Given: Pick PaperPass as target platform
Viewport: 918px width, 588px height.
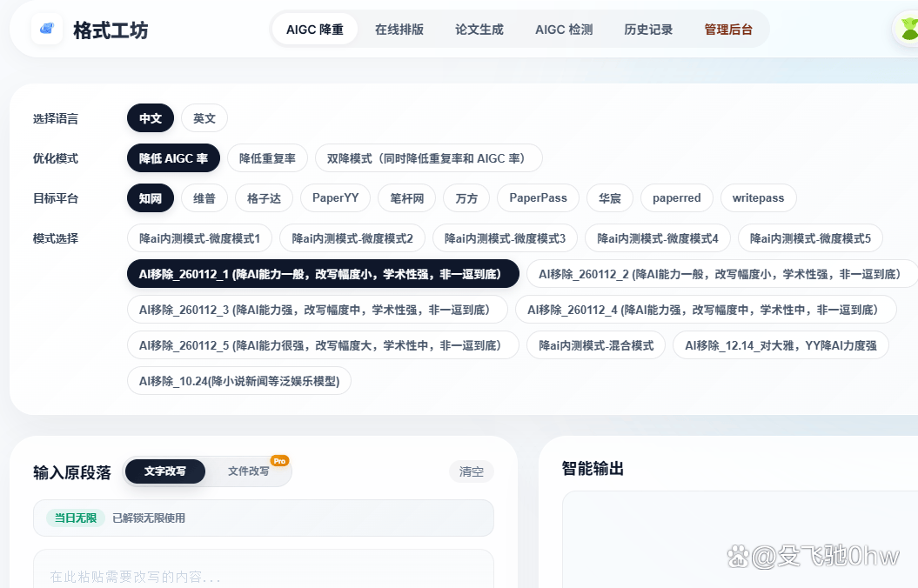Looking at the screenshot, I should tap(538, 197).
